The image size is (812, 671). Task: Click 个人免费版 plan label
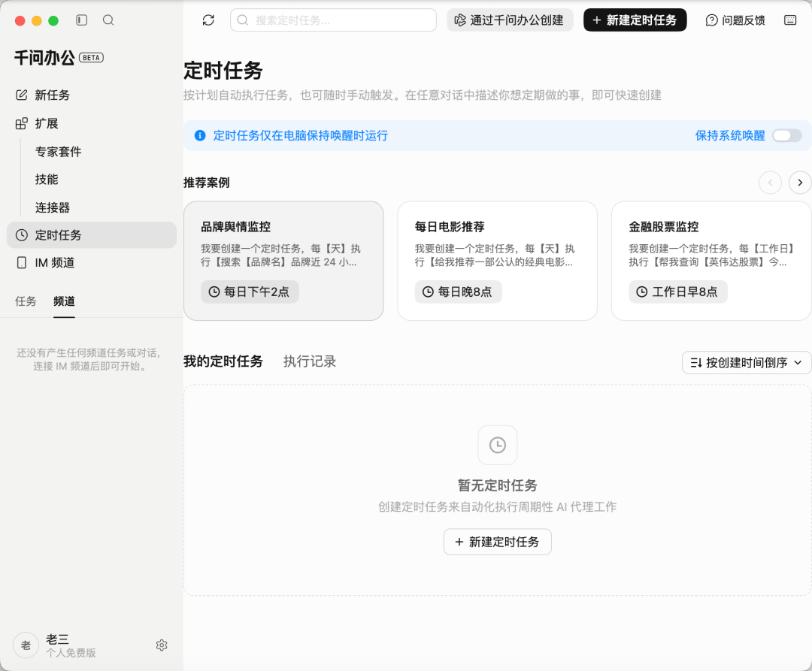tap(71, 653)
